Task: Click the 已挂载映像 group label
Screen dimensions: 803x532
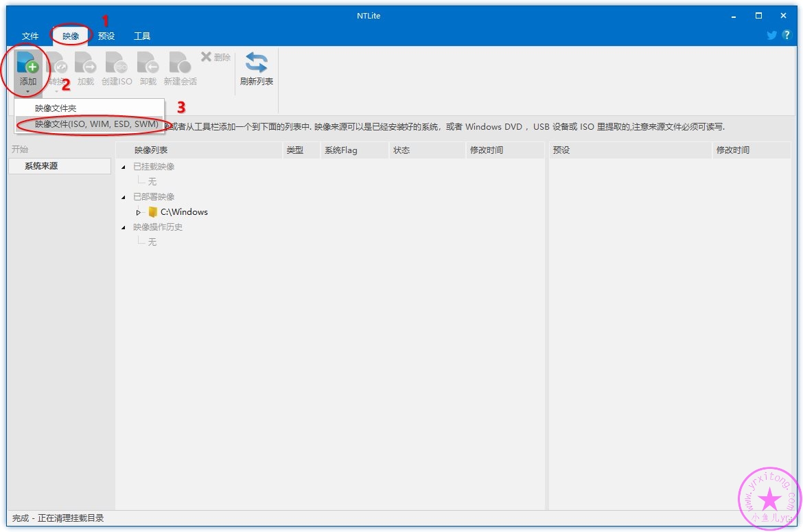Action: coord(154,167)
